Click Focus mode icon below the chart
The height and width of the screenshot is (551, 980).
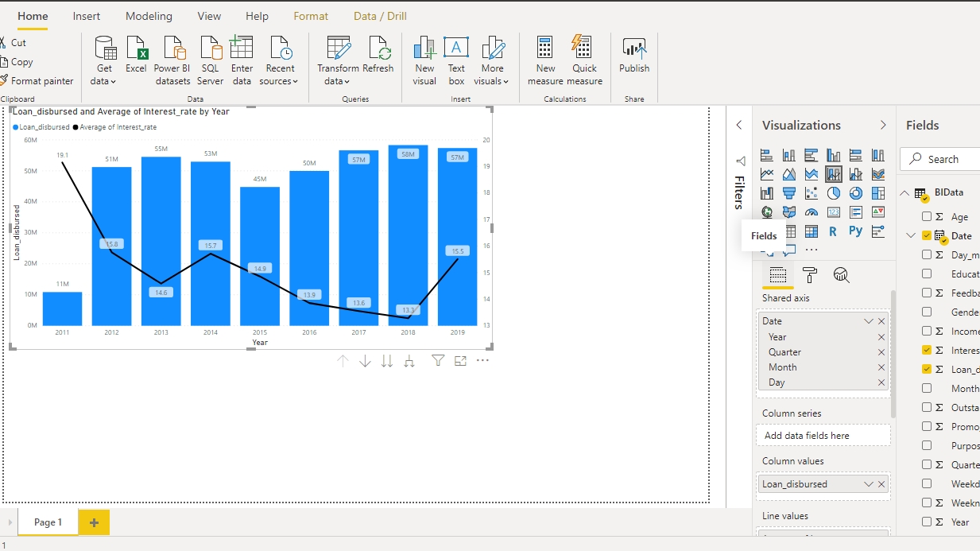click(460, 361)
